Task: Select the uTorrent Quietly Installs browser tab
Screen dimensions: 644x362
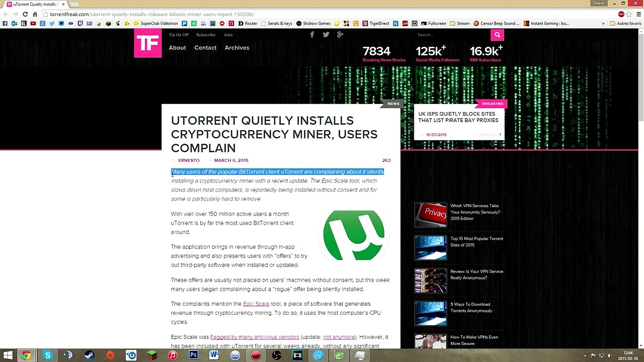Action: (x=35, y=4)
